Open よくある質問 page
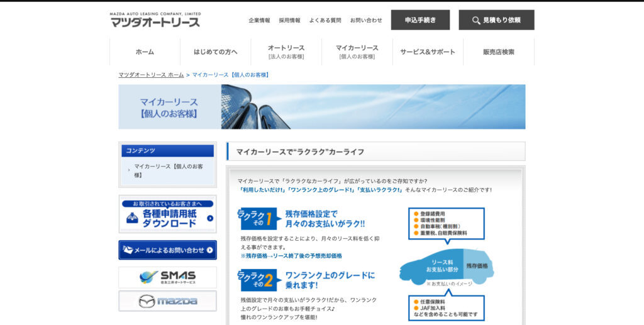The width and height of the screenshot is (644, 325). [325, 20]
